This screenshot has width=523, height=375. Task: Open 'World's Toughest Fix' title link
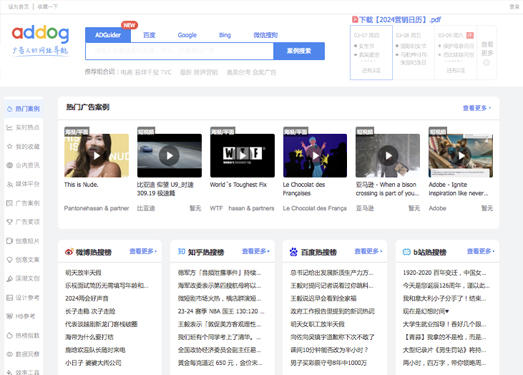pyautogui.click(x=238, y=184)
